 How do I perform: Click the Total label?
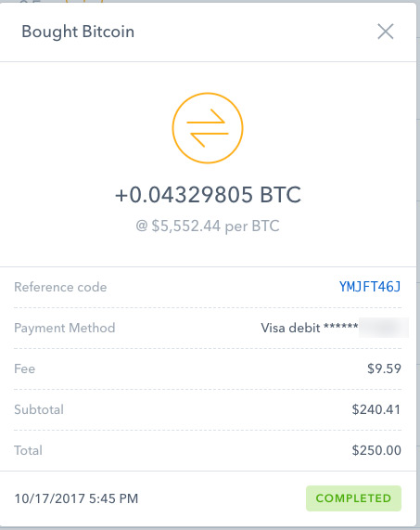[29, 450]
